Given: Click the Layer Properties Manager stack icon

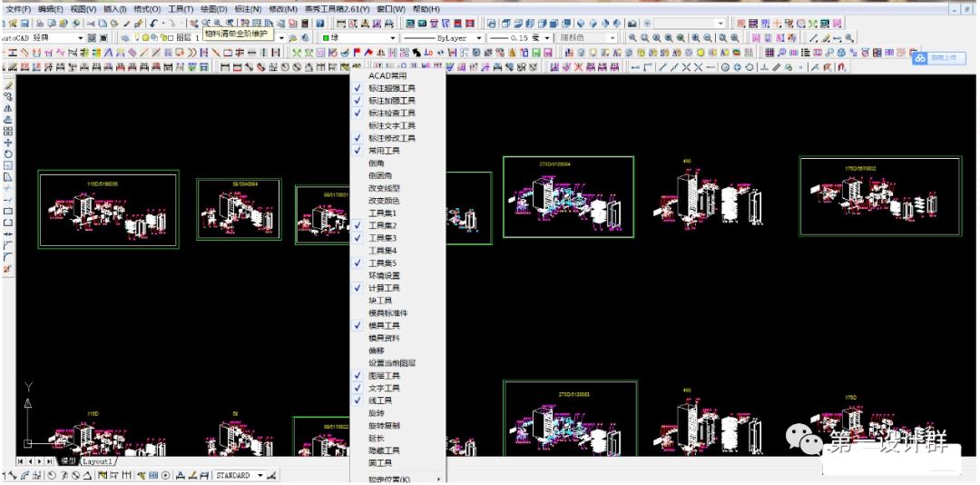Looking at the screenshot, I should (x=125, y=37).
